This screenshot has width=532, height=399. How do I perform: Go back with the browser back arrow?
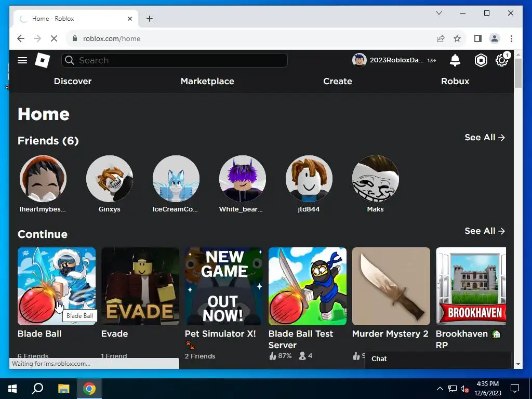point(21,38)
